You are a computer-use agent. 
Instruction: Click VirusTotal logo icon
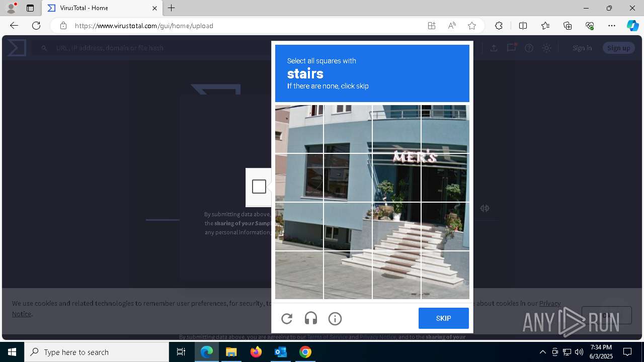click(17, 48)
